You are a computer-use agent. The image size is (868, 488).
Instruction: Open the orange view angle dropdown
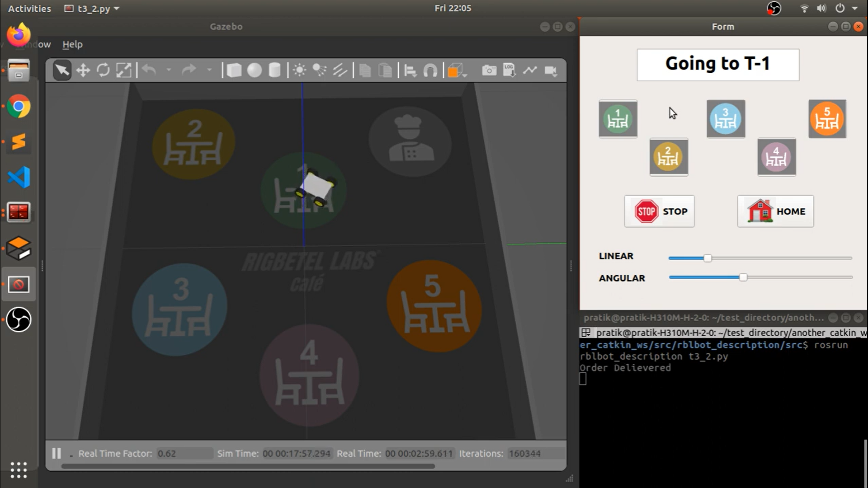[x=457, y=71]
